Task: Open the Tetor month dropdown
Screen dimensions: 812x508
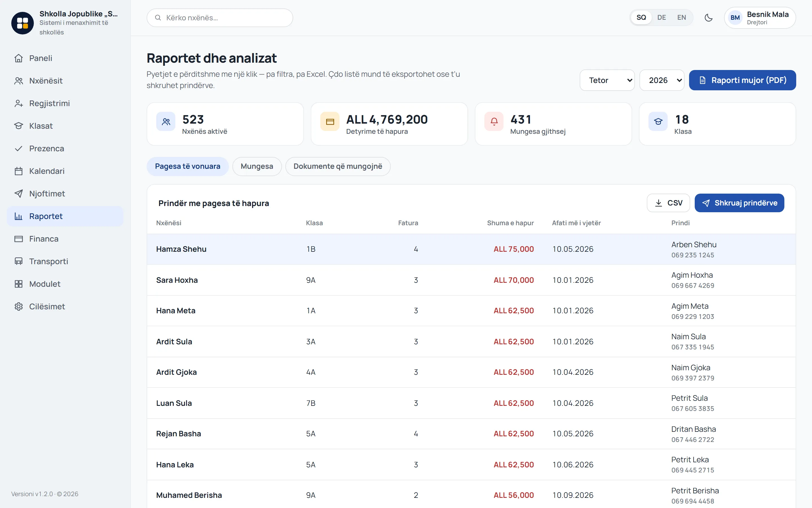Action: pos(607,80)
